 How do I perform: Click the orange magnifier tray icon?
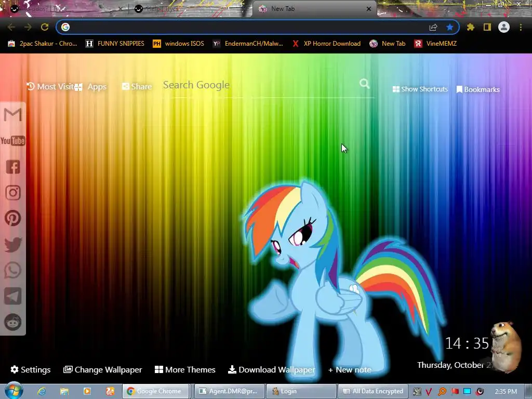442,392
